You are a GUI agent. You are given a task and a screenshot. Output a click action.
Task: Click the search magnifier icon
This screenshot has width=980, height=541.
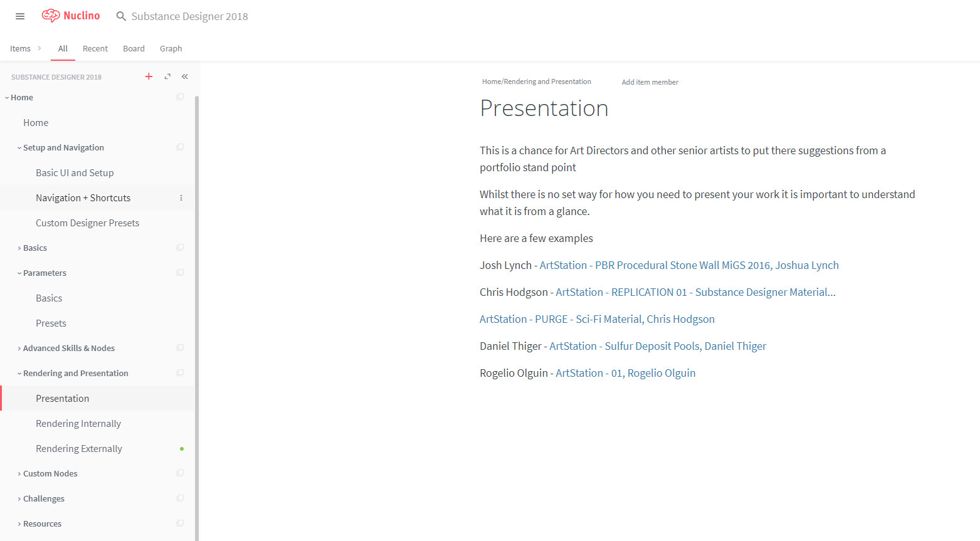[121, 16]
